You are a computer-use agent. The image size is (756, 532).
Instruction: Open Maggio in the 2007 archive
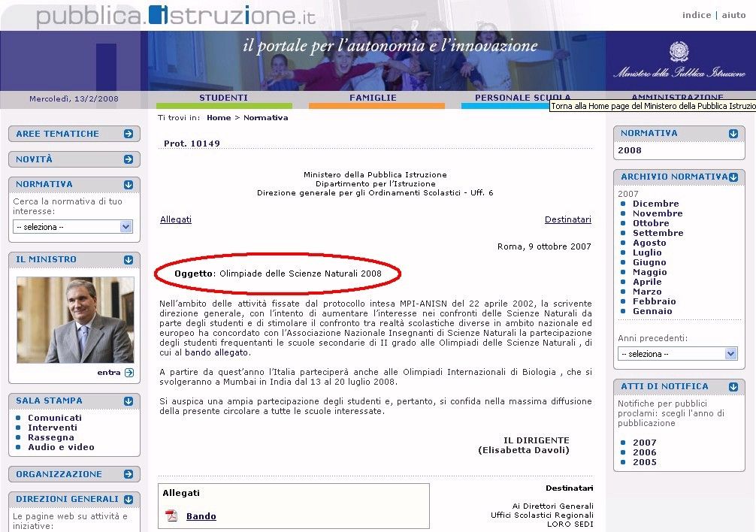coord(650,272)
